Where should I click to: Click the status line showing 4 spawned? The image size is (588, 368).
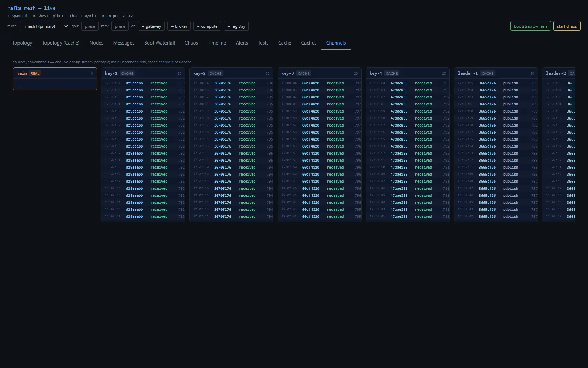coord(71,16)
